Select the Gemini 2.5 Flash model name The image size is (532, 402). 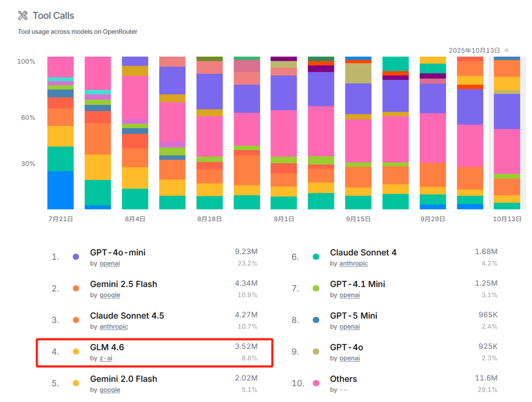tap(124, 284)
